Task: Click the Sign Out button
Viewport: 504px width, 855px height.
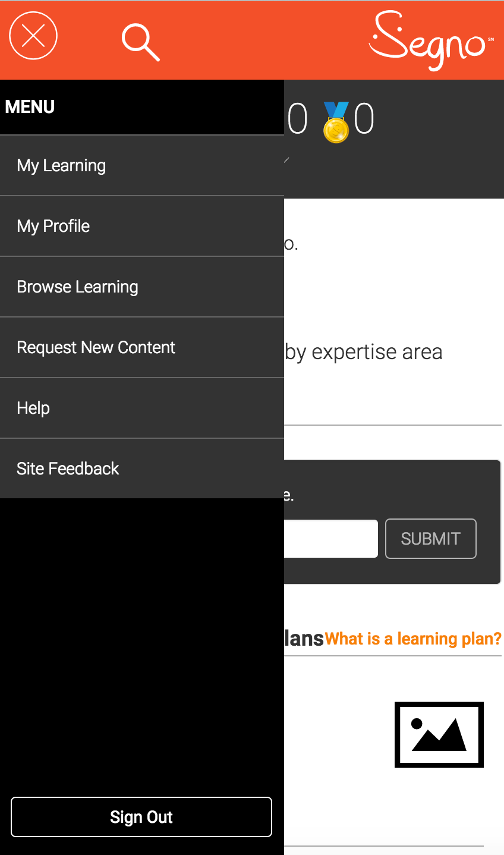Action: pyautogui.click(x=141, y=817)
